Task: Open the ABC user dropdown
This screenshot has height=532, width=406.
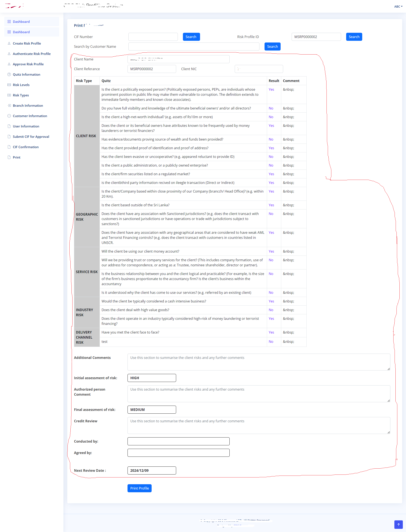Action: click(x=398, y=7)
